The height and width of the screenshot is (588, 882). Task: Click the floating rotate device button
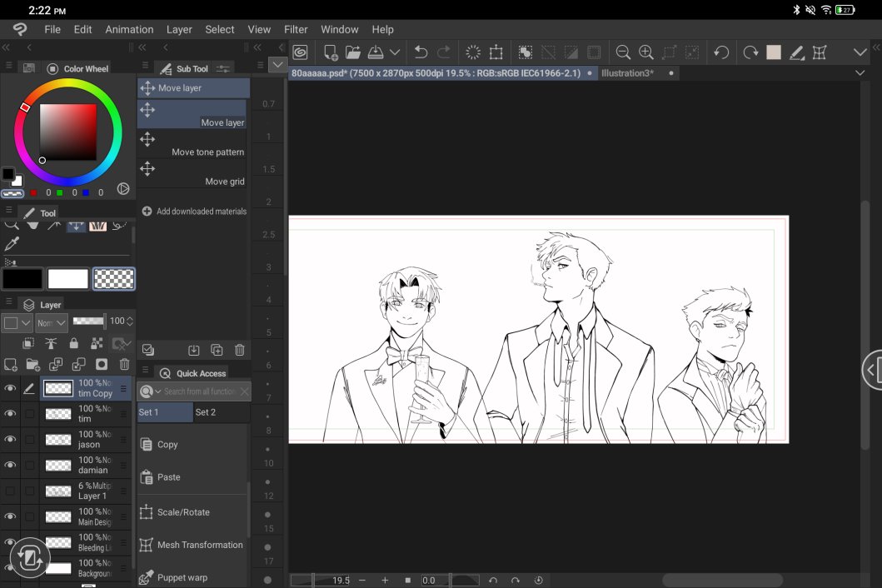[x=30, y=558]
